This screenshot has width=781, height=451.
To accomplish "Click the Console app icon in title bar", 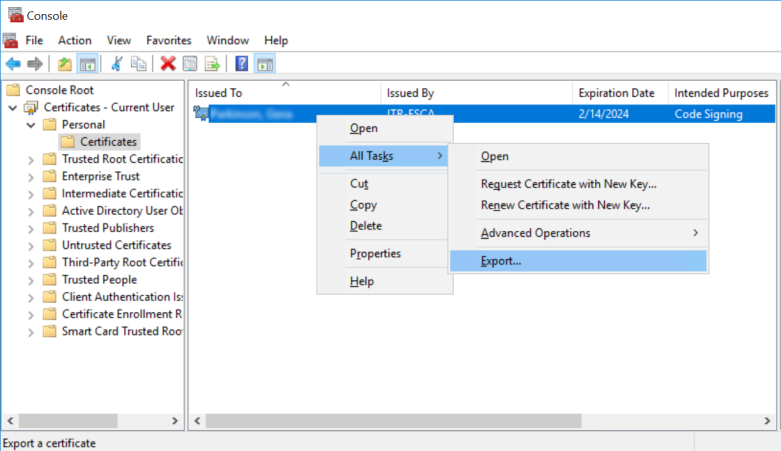I will 15,15.
